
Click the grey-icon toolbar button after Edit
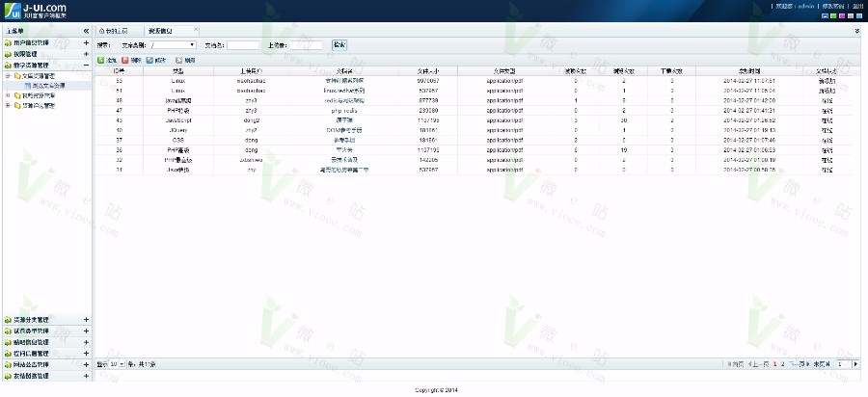pyautogui.click(x=185, y=60)
